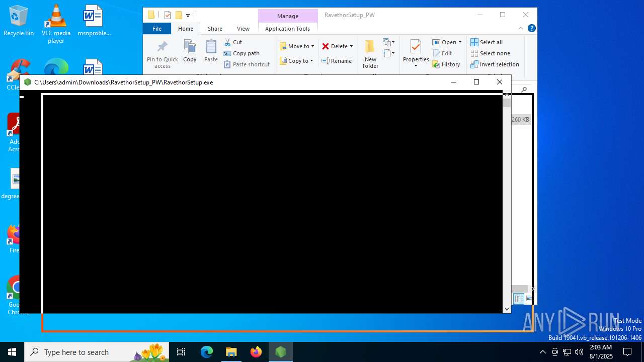644x362 pixels.
Task: Click Copy path in the ribbon
Action: pyautogui.click(x=242, y=53)
